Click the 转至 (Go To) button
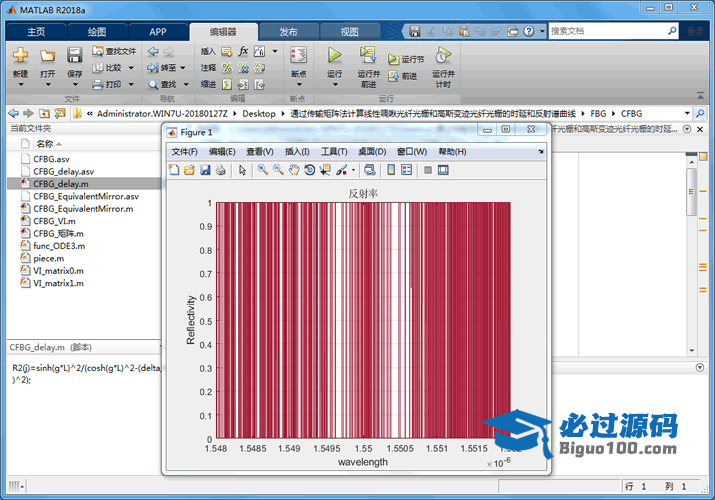The width and height of the screenshot is (715, 500). [162, 68]
